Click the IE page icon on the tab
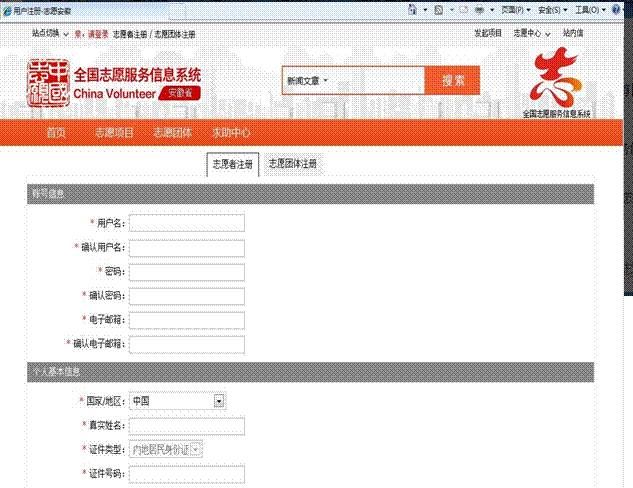Screen dimensions: 633x488 point(7,11)
